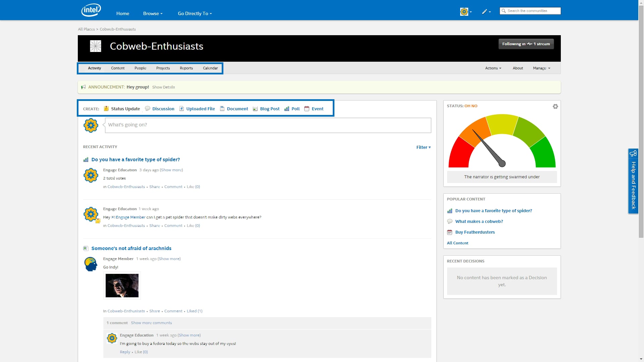The image size is (644, 362).
Task: Click the Help and Feedback megaphone icon
Action: [x=633, y=154]
